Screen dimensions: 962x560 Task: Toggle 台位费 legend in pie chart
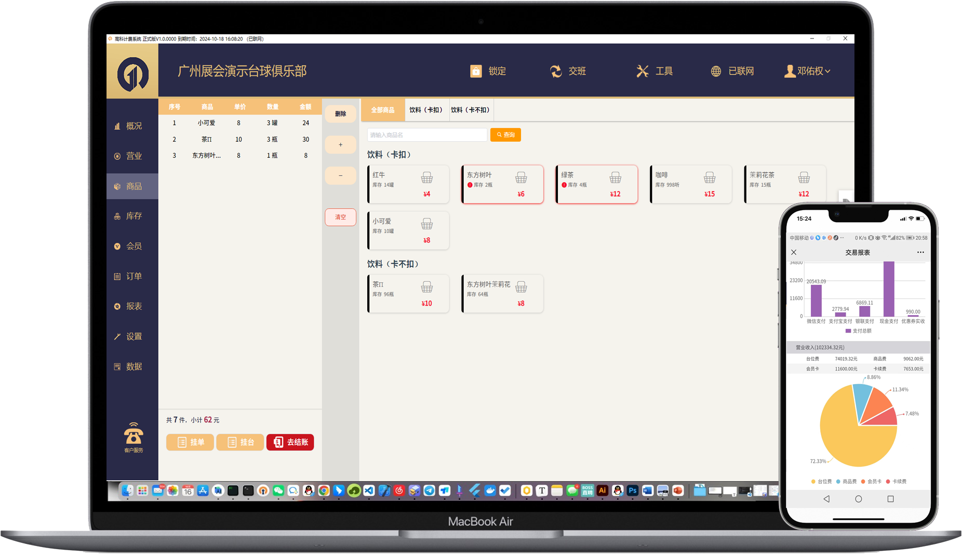click(x=821, y=482)
